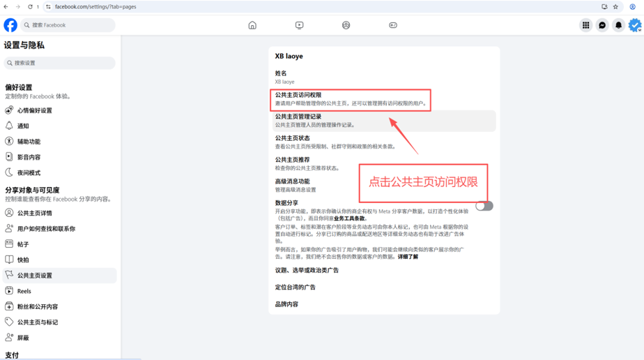Open the account profile avatar menu
Viewport: 644px width, 360px height.
pyautogui.click(x=634, y=25)
